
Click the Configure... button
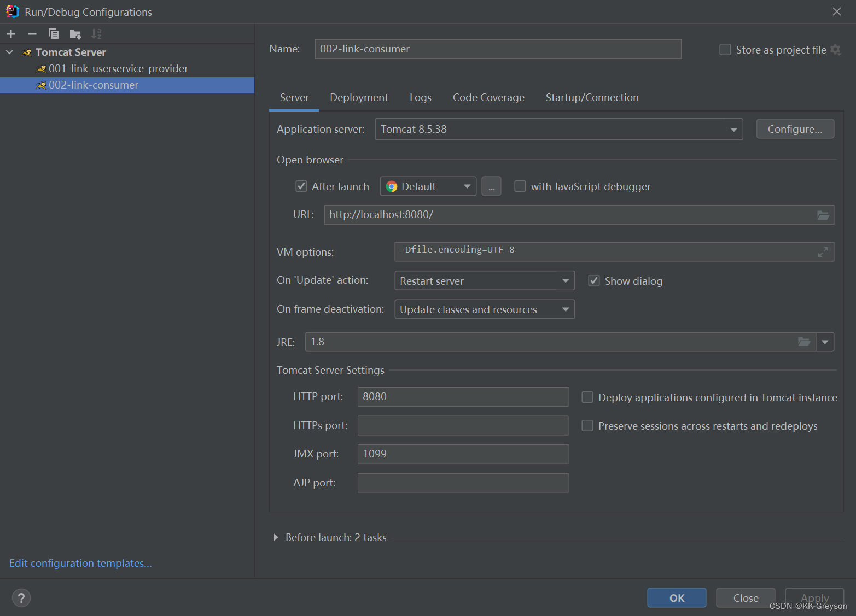(x=795, y=129)
